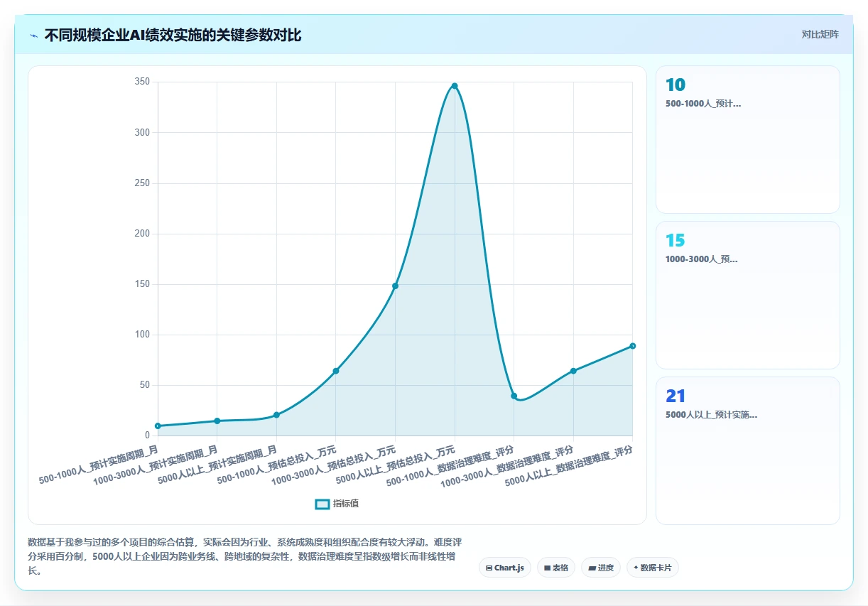Click the 1000-3000人_预计实施周期 data point
This screenshot has height=606, width=868.
[x=217, y=421]
